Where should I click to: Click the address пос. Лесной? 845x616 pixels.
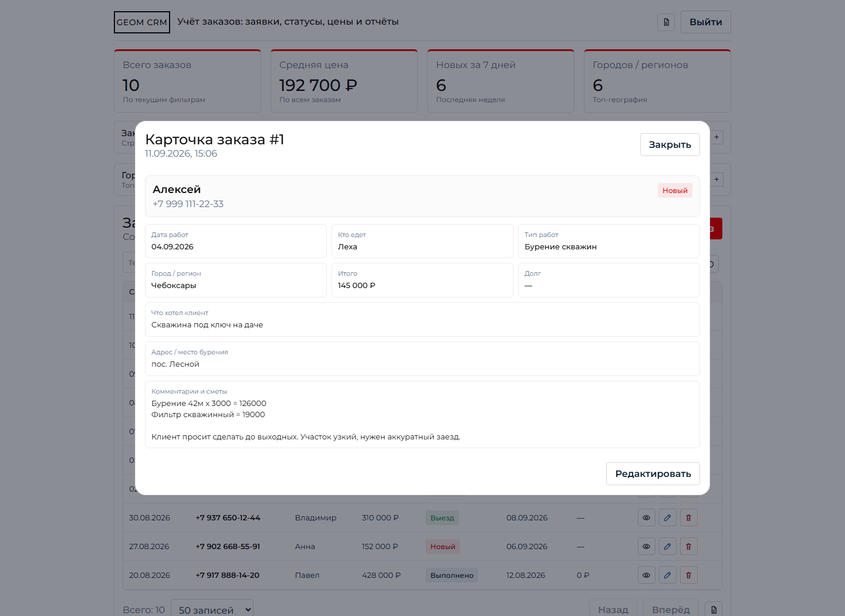[175, 364]
